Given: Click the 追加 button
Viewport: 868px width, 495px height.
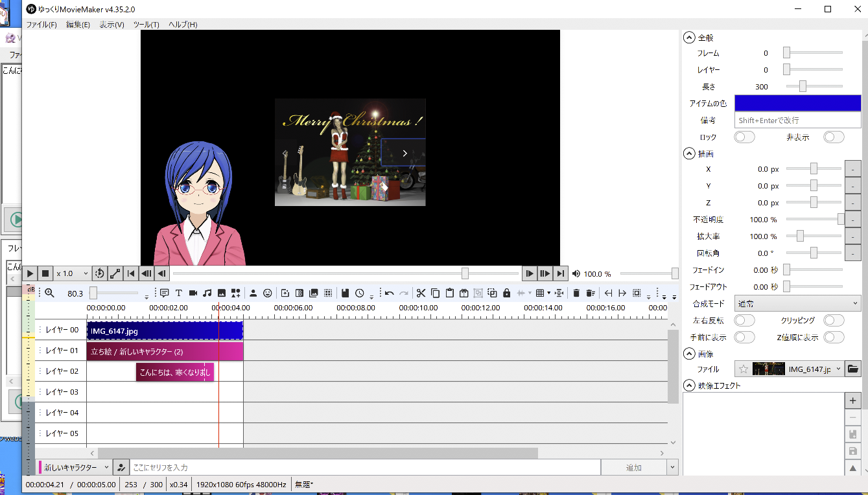Looking at the screenshot, I should pyautogui.click(x=633, y=468).
